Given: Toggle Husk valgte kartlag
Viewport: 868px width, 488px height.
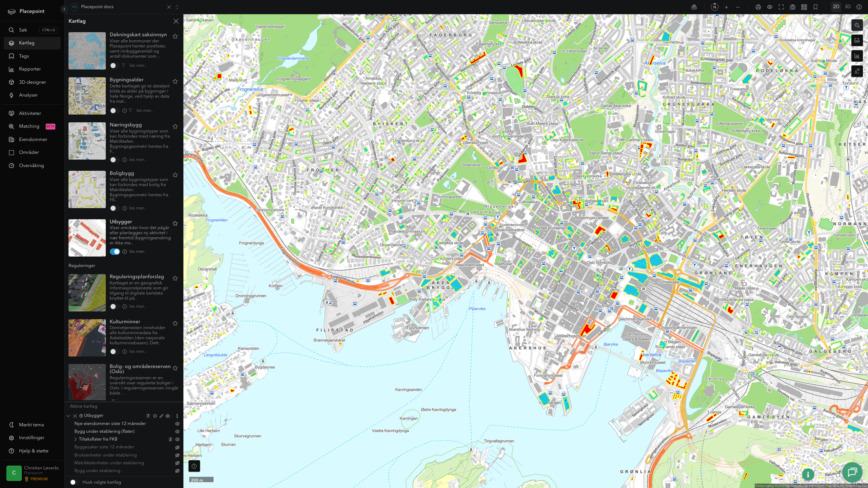Looking at the screenshot, I should (x=75, y=482).
